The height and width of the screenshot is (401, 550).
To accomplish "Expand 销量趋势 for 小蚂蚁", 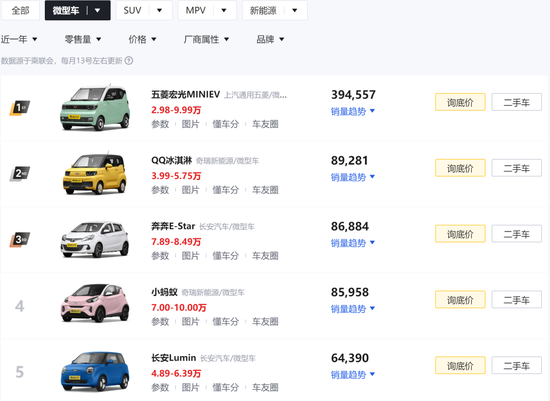I will (353, 309).
